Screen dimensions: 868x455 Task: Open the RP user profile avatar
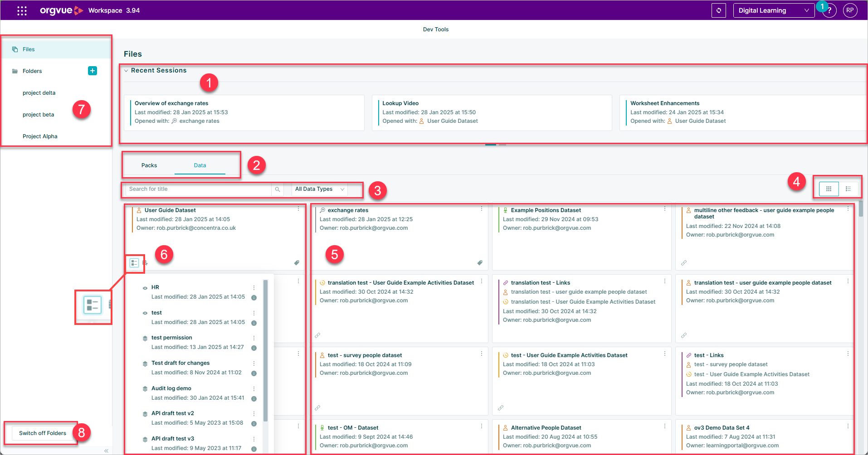click(850, 10)
